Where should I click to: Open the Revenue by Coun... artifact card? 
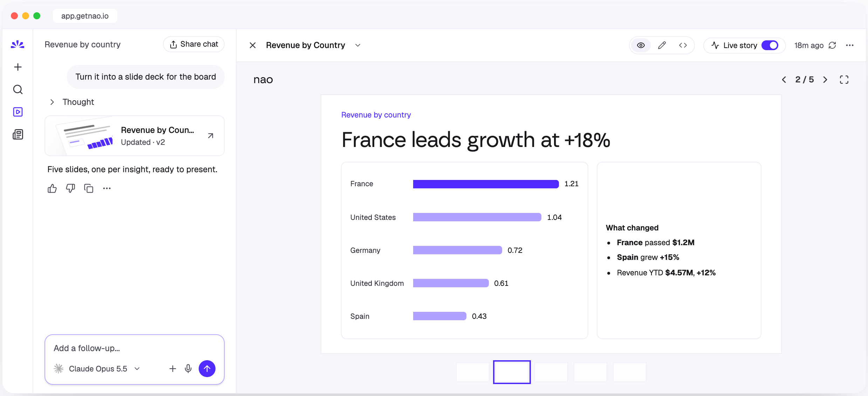tap(135, 136)
